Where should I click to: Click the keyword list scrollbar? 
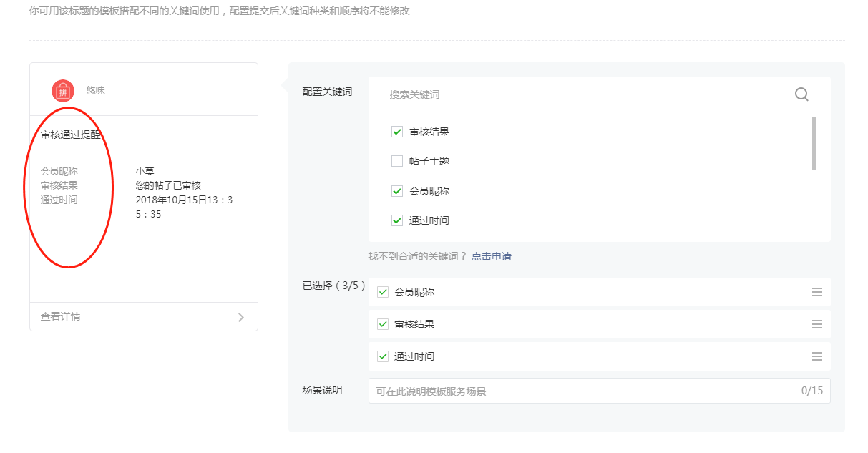tap(814, 143)
